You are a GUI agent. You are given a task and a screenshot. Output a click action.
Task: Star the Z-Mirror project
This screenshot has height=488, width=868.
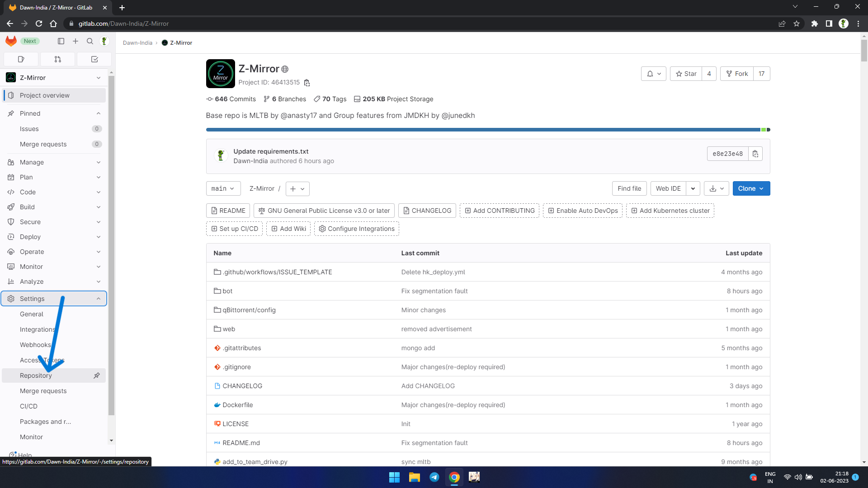coord(686,74)
